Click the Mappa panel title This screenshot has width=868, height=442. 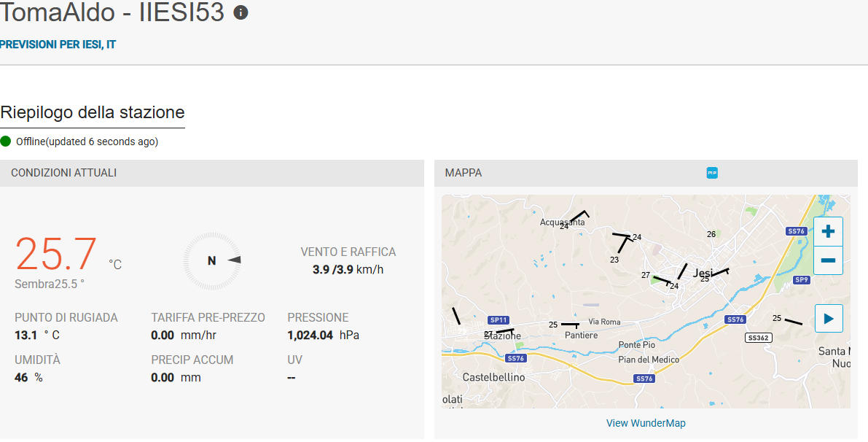click(x=464, y=173)
